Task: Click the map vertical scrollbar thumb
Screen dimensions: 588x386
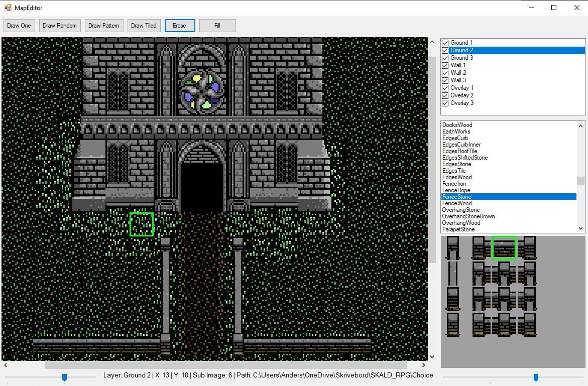Action: point(432,159)
